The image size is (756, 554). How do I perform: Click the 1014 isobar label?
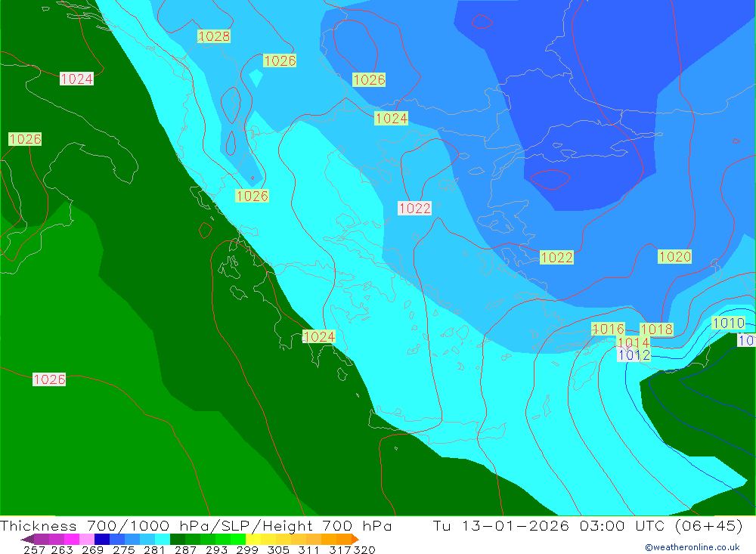click(634, 342)
